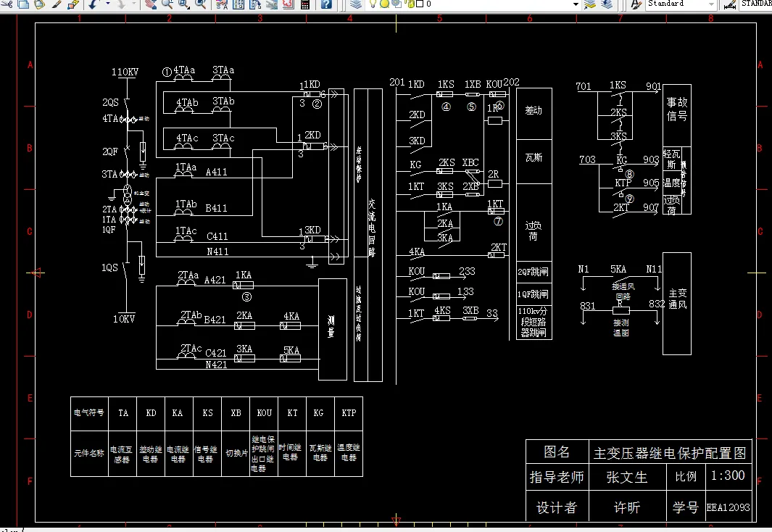Click the 张文生 name cell
Image resolution: width=772 pixels, height=532 pixels.
[x=627, y=477]
